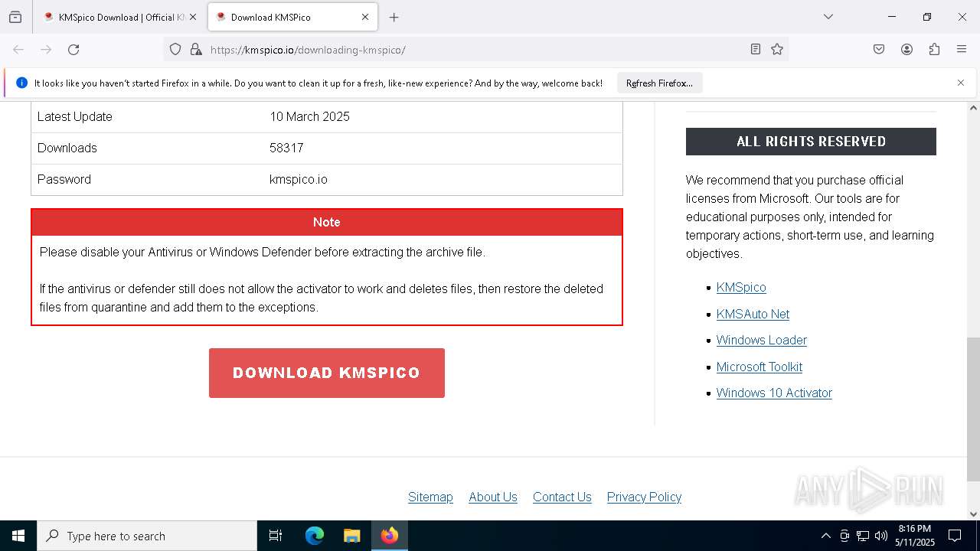Click the scrollbar down arrow
The width and height of the screenshot is (980, 551).
(x=973, y=514)
